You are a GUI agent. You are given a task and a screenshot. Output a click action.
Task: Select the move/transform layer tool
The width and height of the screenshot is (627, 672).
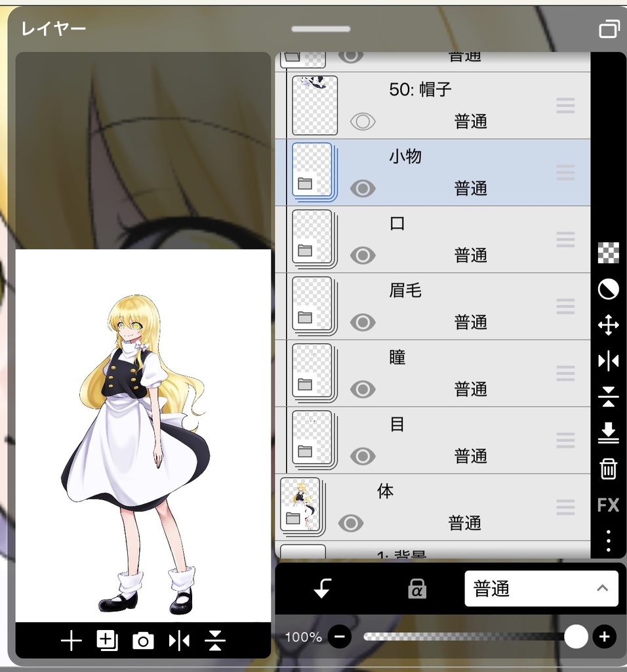608,325
